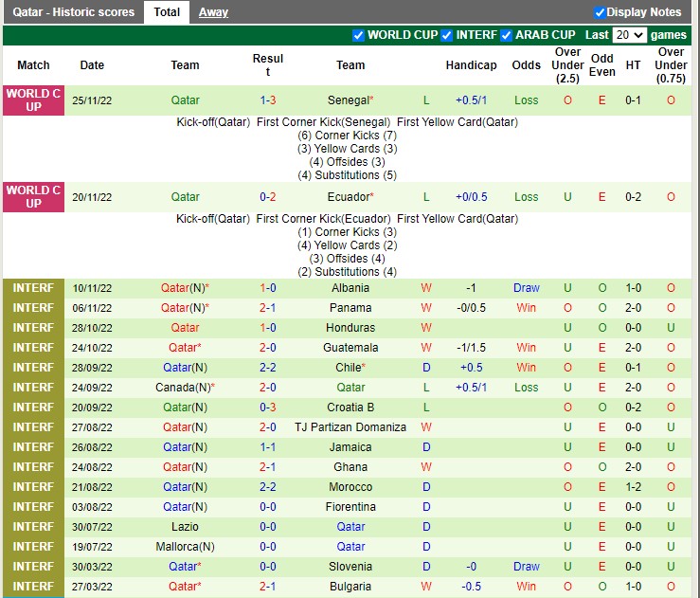Image resolution: width=700 pixels, height=598 pixels.
Task: Click Qatar away team in Canada row
Action: click(350, 388)
